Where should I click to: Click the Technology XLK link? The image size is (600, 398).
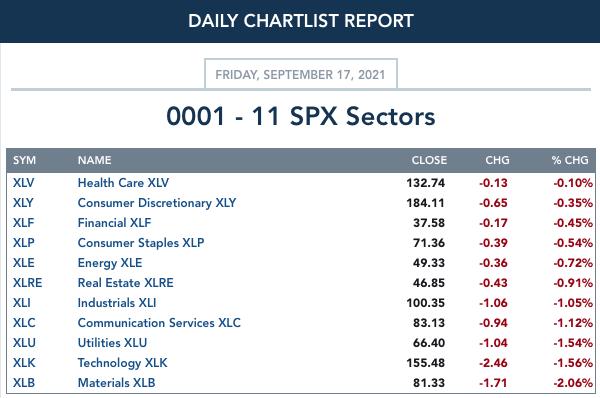click(122, 363)
